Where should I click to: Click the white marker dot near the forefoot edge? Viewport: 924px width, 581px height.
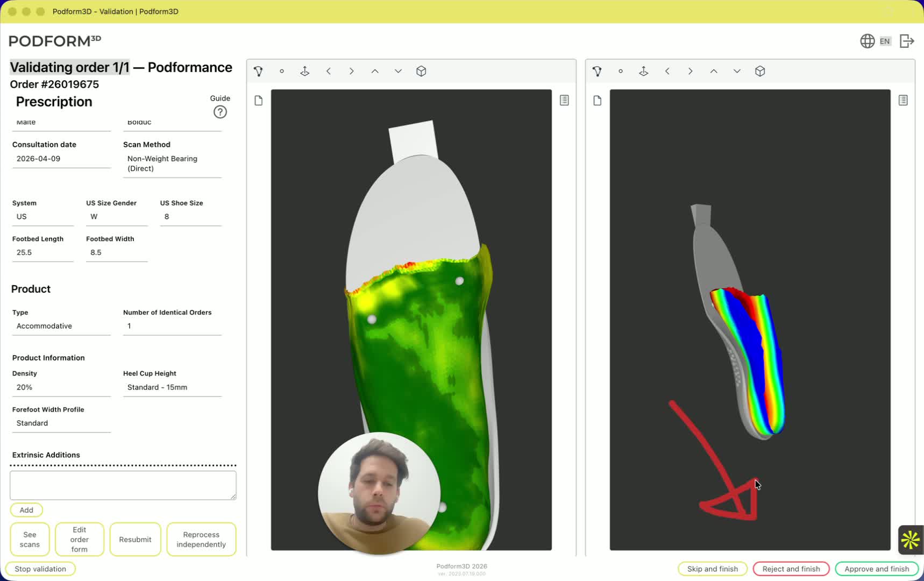click(459, 281)
